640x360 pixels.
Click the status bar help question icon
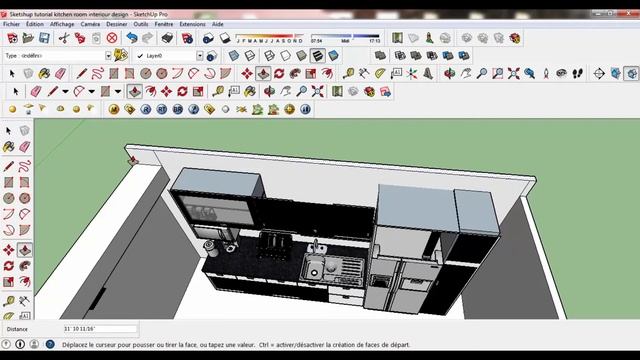click(50, 344)
